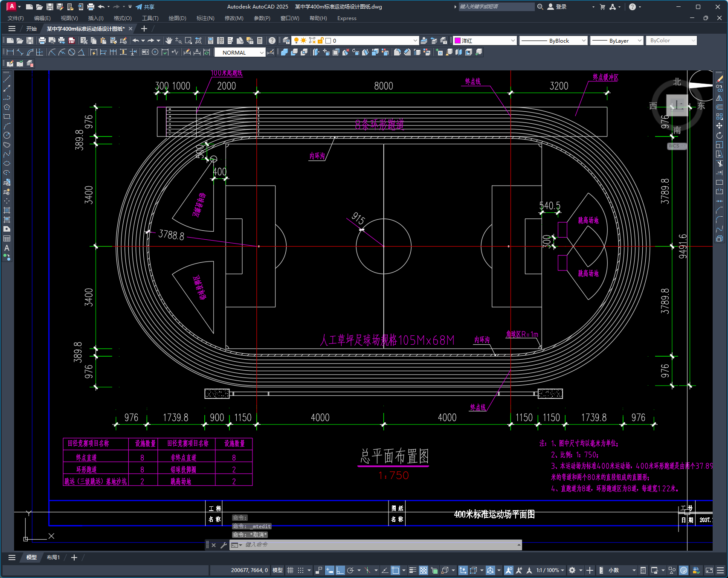
Task: Select the Hatch tool in draw toolbar
Action: pos(7,210)
